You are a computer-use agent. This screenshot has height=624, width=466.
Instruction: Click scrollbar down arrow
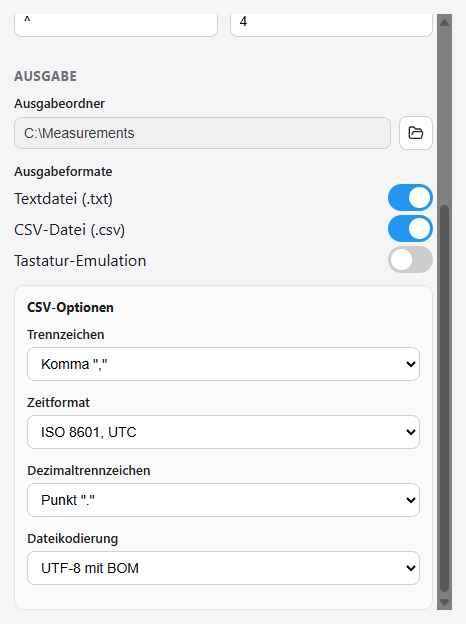pos(444,603)
